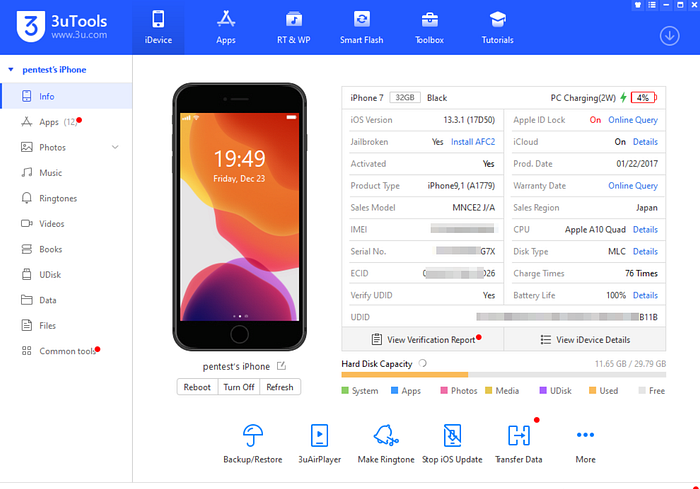Image resolution: width=700 pixels, height=489 pixels.
Task: Open Data in the sidebar
Action: 67,300
